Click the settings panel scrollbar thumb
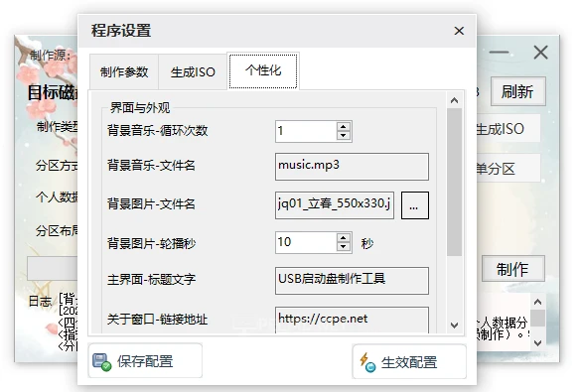 [454, 183]
